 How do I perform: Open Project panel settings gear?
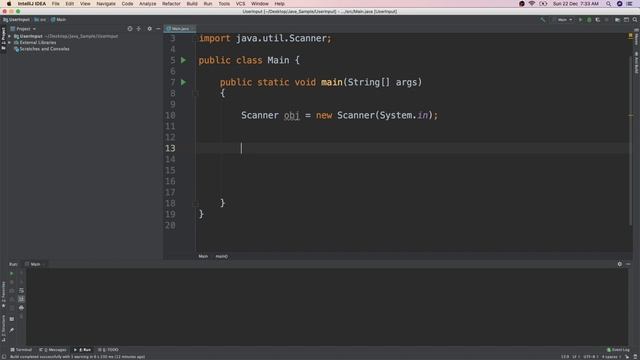click(149, 29)
